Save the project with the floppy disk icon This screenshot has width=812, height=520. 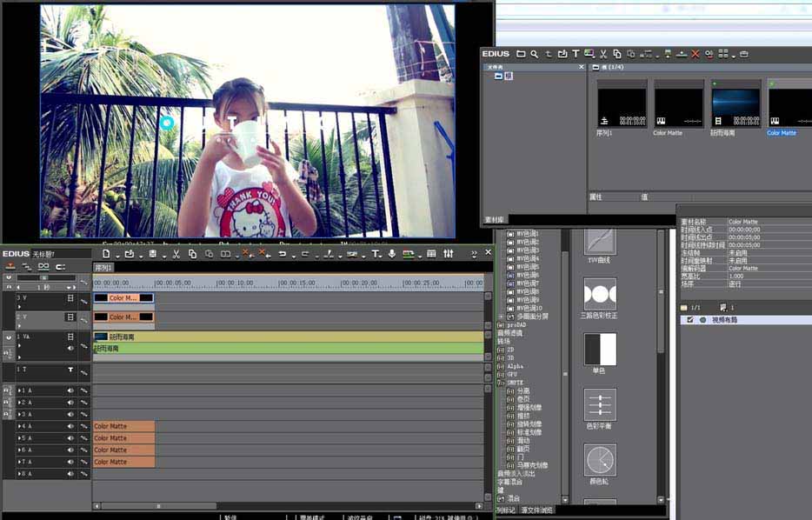pos(153,253)
